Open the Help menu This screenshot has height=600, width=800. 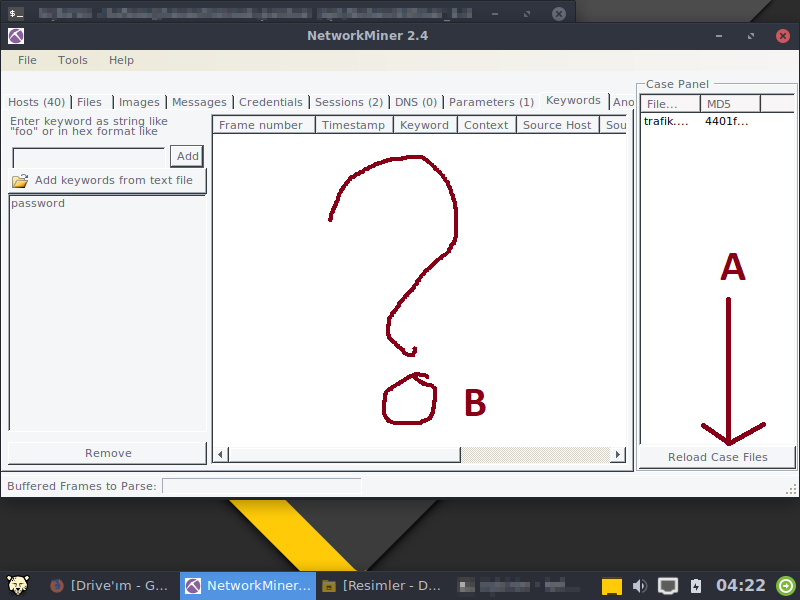(121, 60)
